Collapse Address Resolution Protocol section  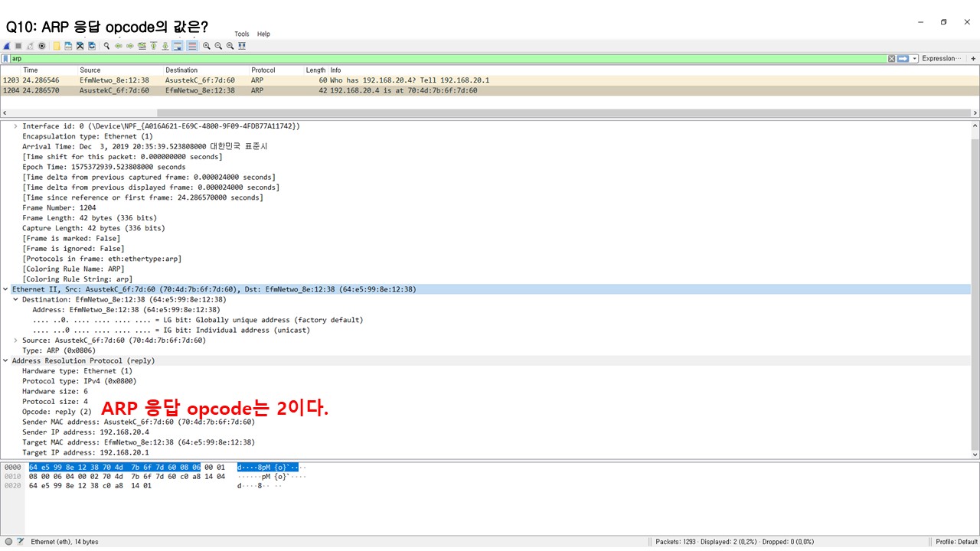pyautogui.click(x=5, y=360)
